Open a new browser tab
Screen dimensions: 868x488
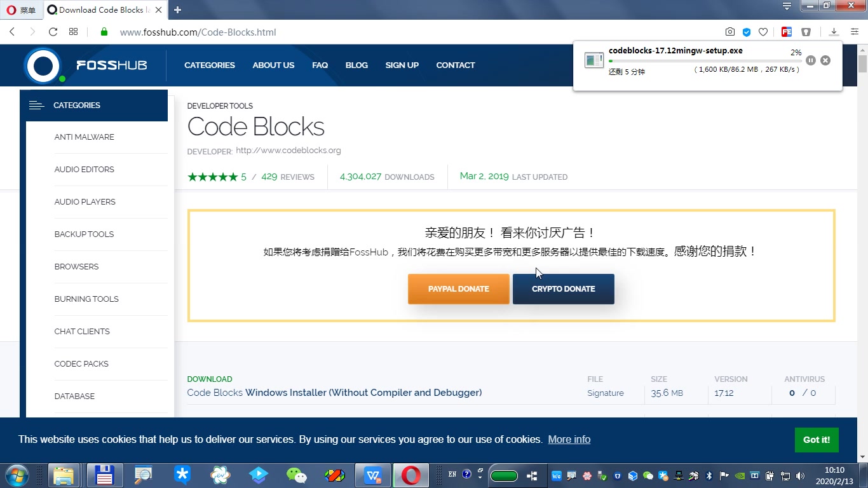tap(178, 10)
